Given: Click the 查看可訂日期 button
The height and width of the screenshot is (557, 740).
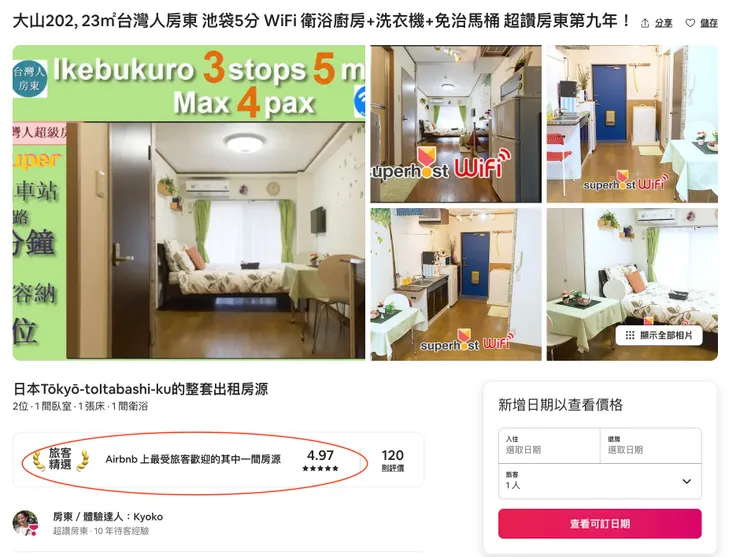Looking at the screenshot, I should 600,523.
